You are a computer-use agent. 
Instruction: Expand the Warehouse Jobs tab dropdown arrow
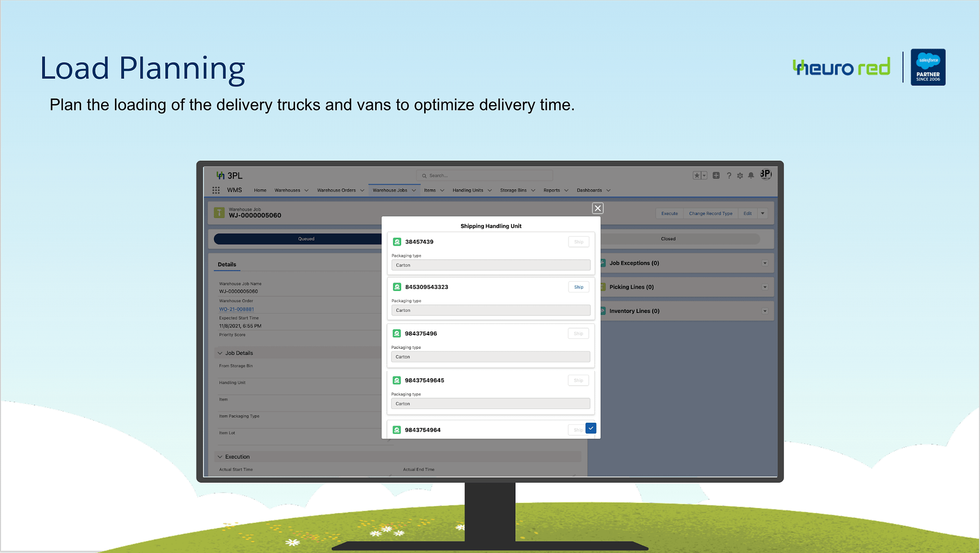point(413,190)
